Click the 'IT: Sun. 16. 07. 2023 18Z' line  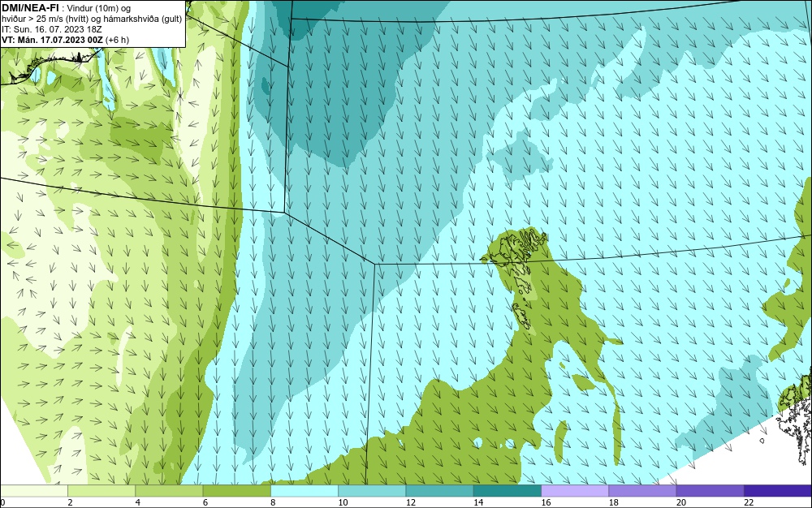point(52,29)
